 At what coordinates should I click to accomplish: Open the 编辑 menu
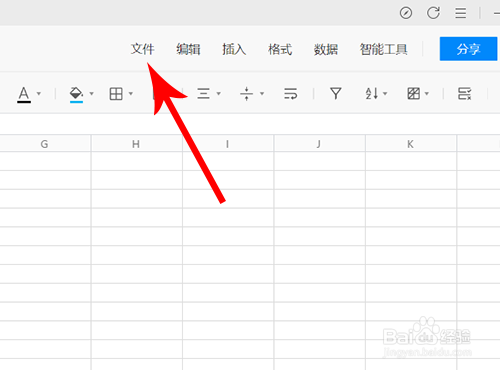point(188,49)
